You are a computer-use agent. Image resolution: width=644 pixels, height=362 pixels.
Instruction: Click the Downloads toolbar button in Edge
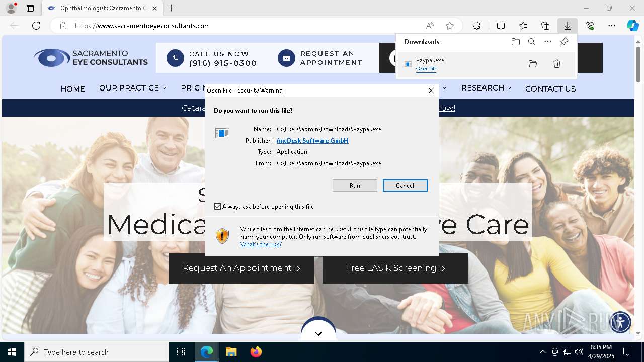[567, 26]
